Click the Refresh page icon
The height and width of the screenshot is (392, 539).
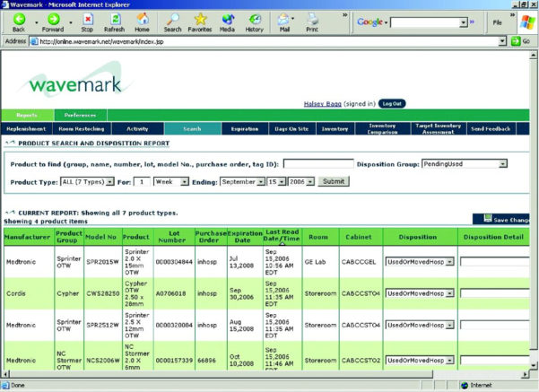click(114, 20)
